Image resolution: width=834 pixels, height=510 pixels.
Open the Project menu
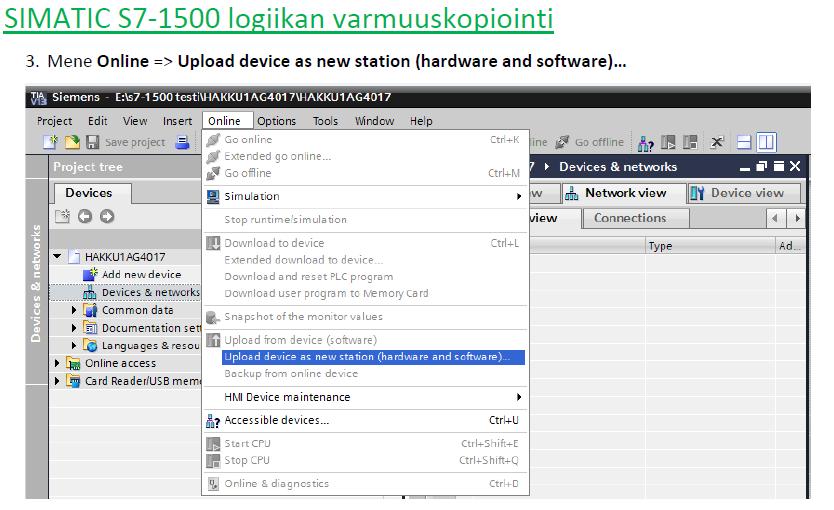tap(54, 121)
